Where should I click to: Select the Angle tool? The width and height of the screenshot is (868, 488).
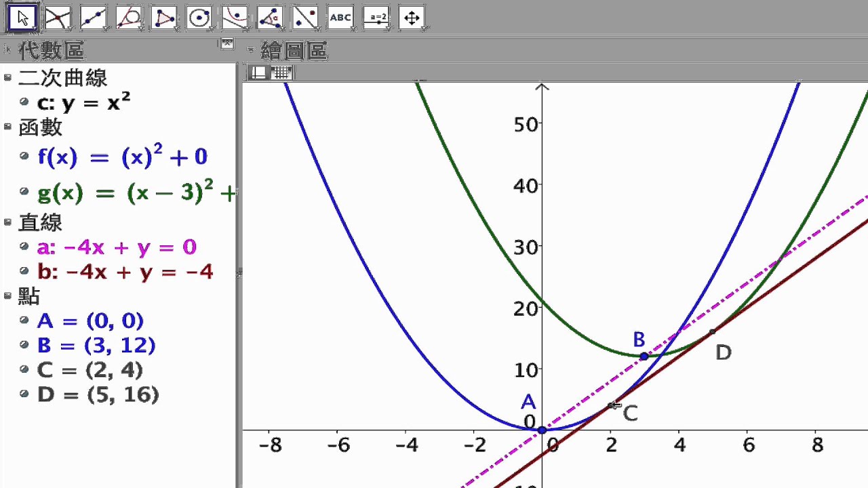(270, 18)
